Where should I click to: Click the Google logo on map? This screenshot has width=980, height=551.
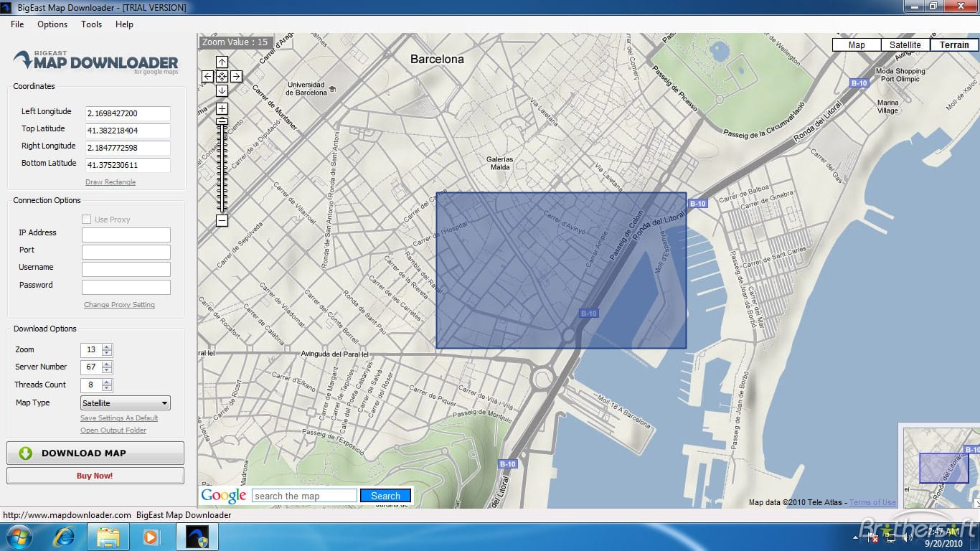pos(224,496)
